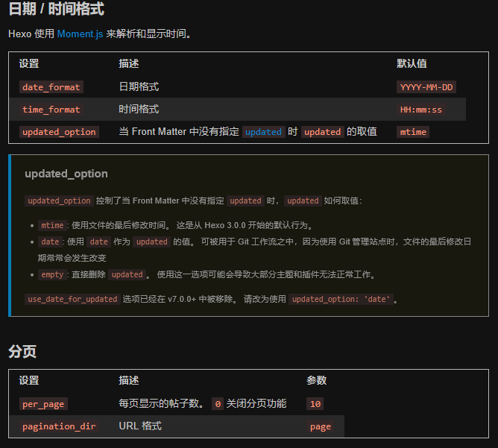Click the mtime default value in table
The width and height of the screenshot is (498, 448).
point(413,132)
